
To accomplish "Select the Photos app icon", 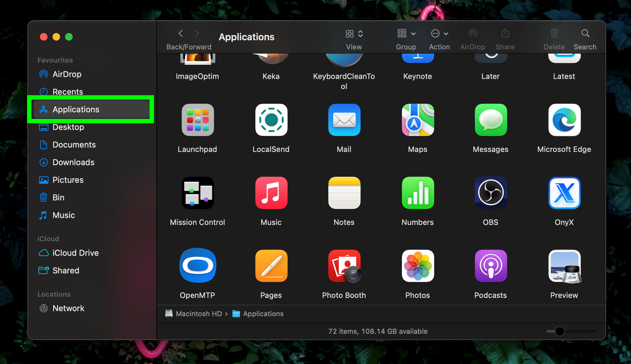I will [x=418, y=266].
